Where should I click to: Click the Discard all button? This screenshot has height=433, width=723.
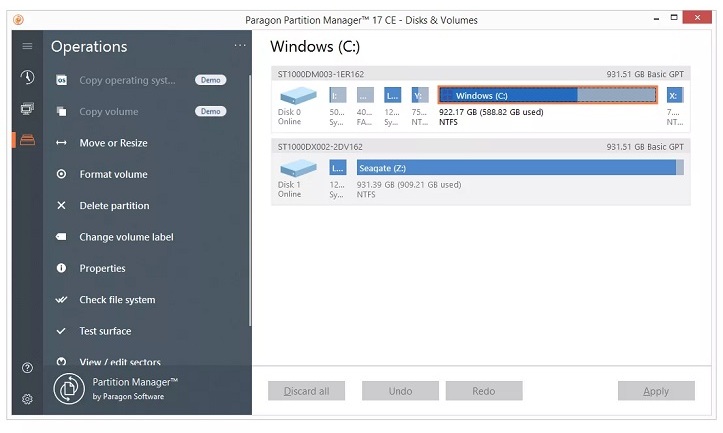307,391
